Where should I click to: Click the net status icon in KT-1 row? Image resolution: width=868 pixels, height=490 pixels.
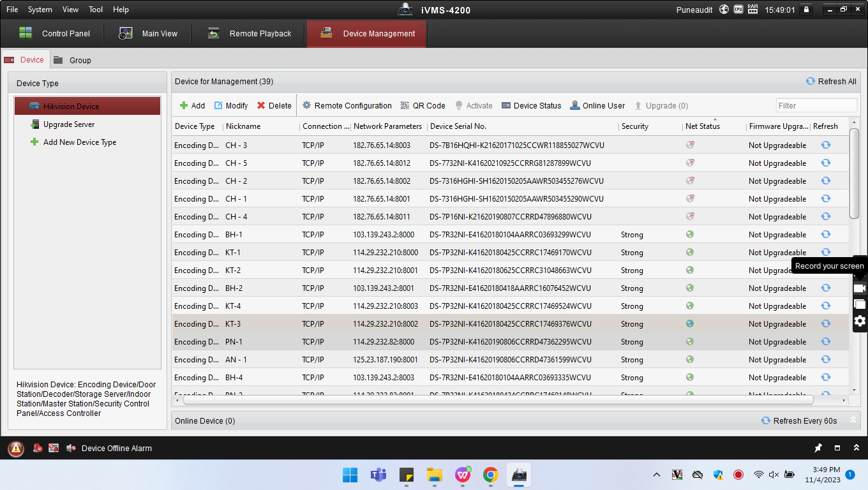[690, 252]
